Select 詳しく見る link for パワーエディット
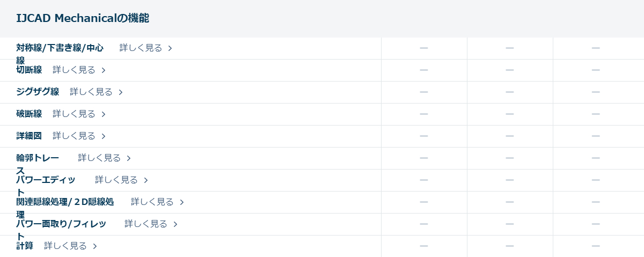 [116, 180]
